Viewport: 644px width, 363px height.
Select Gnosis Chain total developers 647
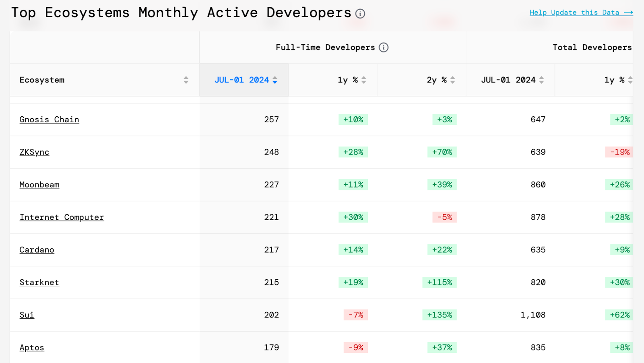pos(538,120)
